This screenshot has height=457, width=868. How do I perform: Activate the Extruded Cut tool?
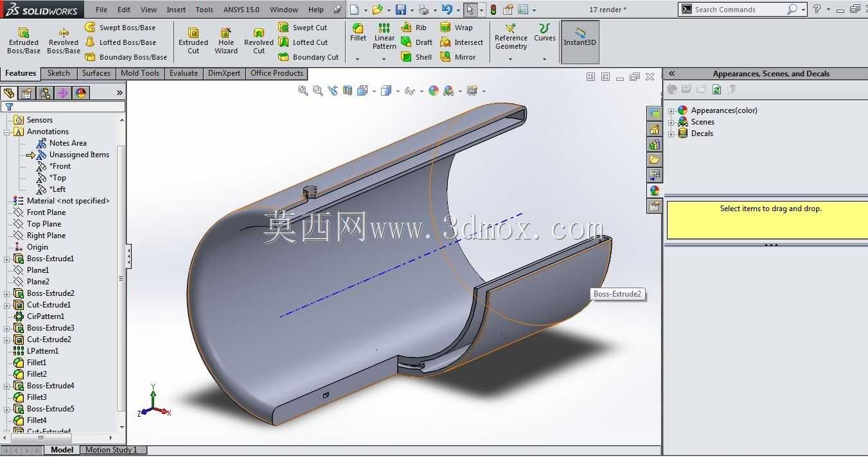(193, 40)
